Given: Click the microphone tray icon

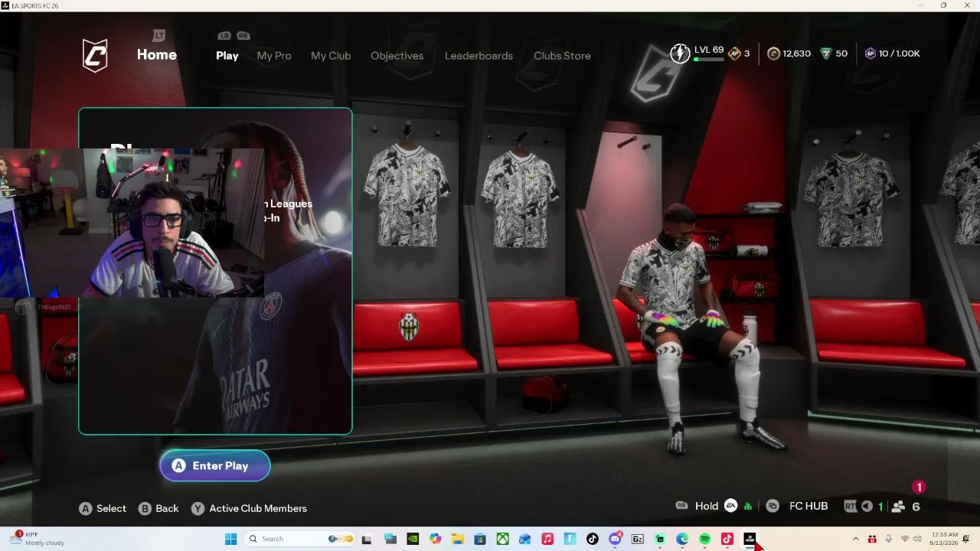Looking at the screenshot, I should (x=888, y=539).
